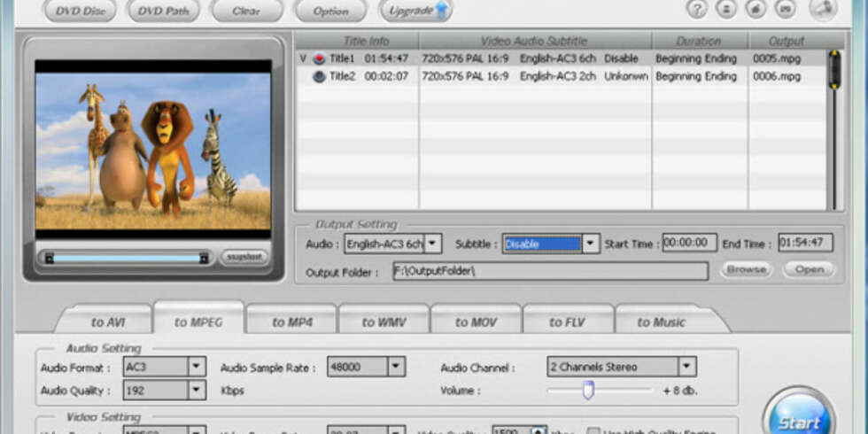Open the Option settings button
The height and width of the screenshot is (434, 868).
point(330,11)
